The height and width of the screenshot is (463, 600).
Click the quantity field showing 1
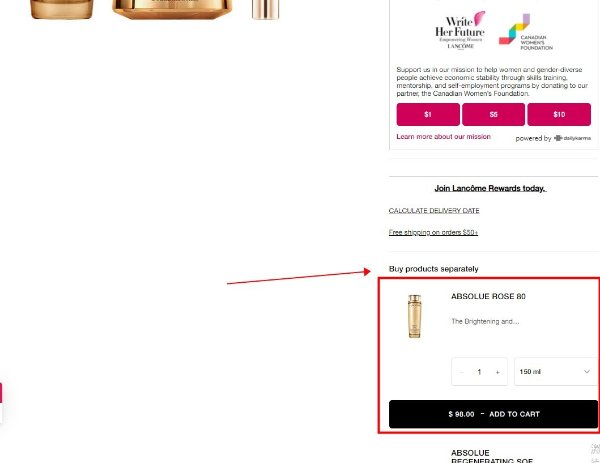coord(479,372)
